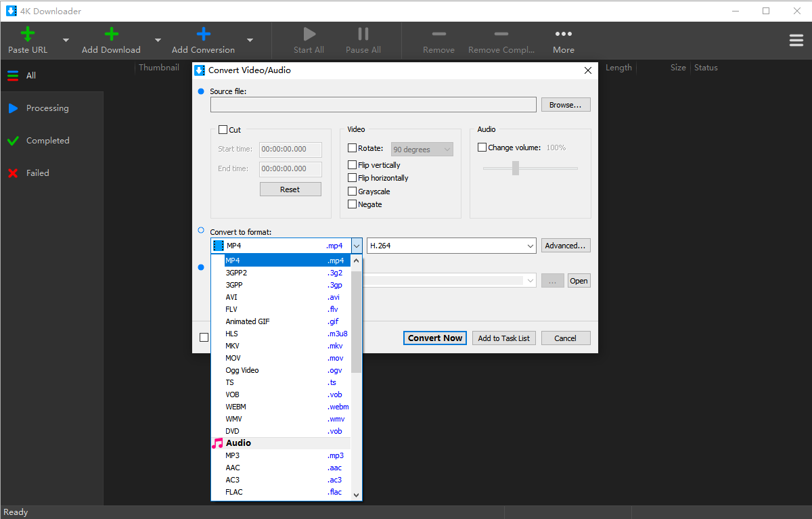812x519 pixels.
Task: Click Convert Now
Action: point(435,338)
